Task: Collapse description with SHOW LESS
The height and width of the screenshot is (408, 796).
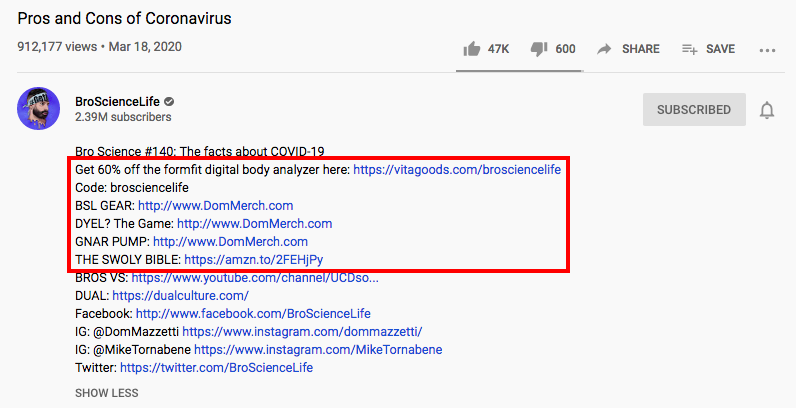Action: pyautogui.click(x=107, y=393)
